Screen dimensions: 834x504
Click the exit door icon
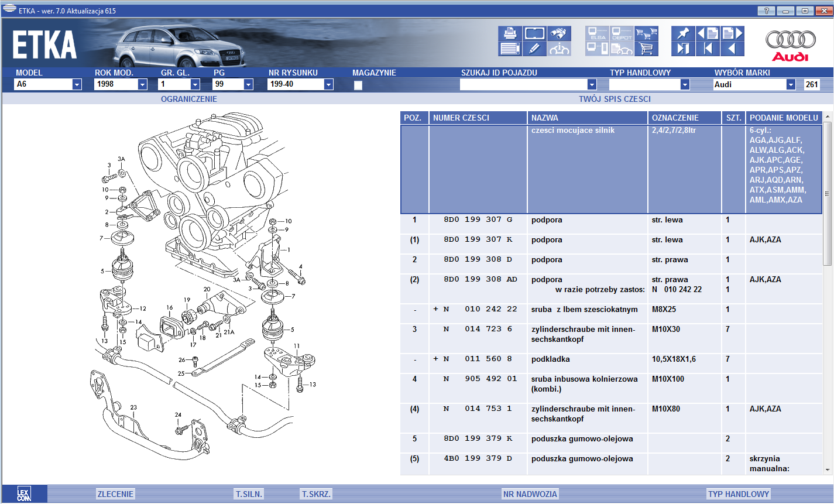tap(683, 49)
